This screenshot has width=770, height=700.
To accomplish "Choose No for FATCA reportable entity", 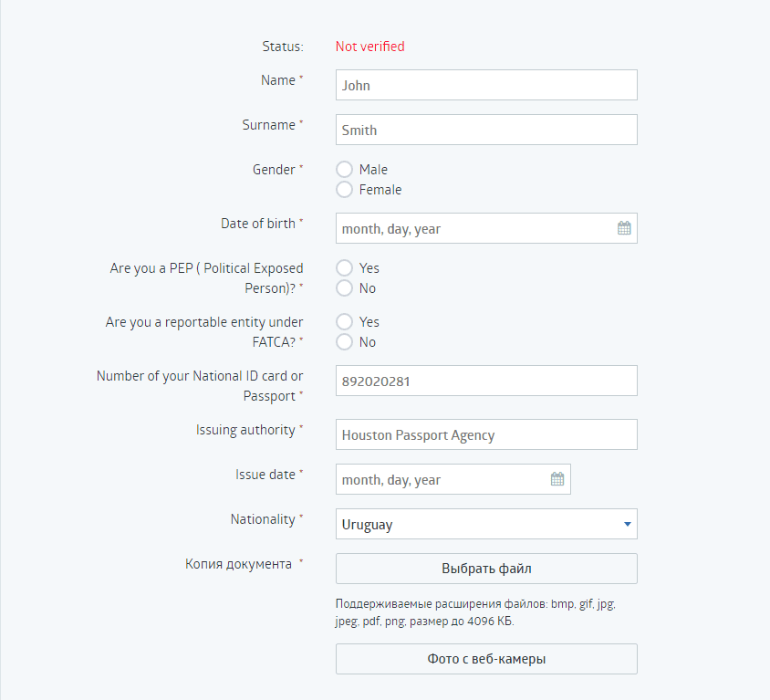I will [344, 342].
